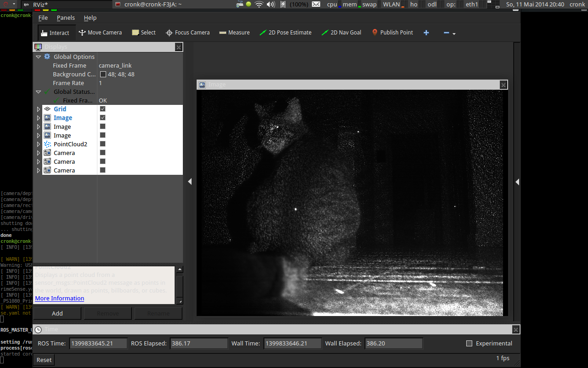Open the More Information link
The width and height of the screenshot is (588, 368).
click(x=60, y=298)
